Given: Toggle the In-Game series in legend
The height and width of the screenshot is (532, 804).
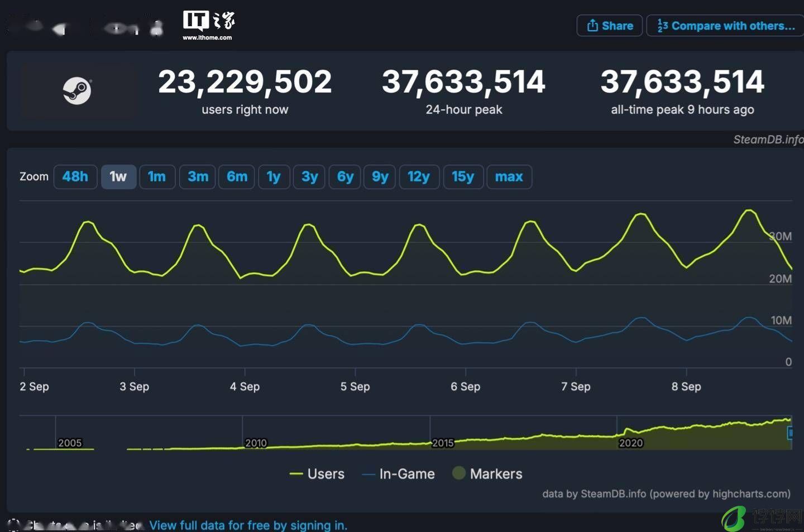Looking at the screenshot, I should coord(399,474).
